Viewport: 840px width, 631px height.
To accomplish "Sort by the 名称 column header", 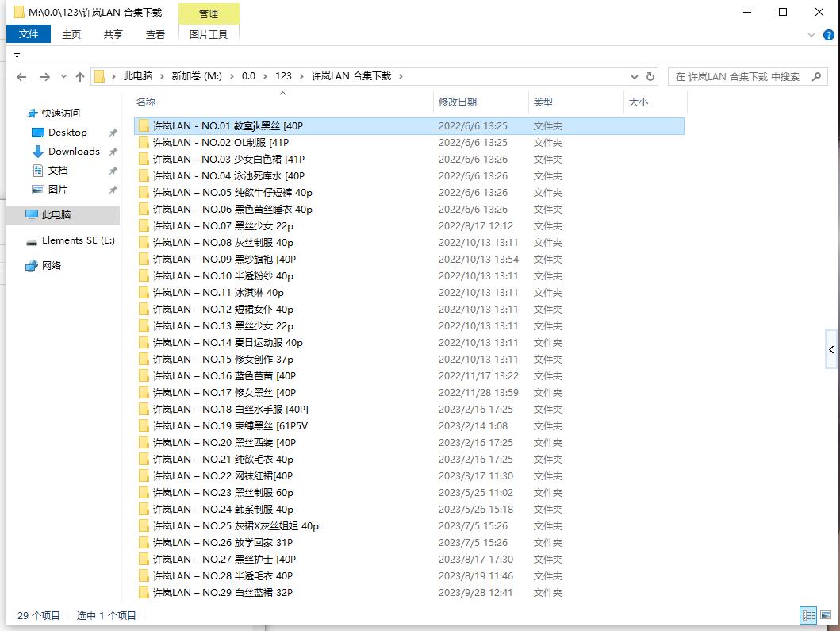I will point(146,102).
